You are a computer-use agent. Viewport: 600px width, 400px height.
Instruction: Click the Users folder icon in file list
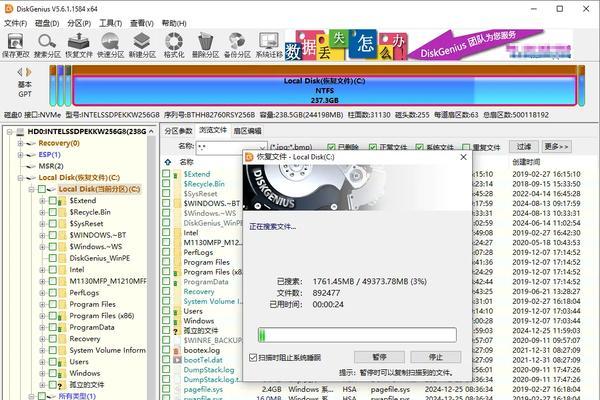pos(177,311)
